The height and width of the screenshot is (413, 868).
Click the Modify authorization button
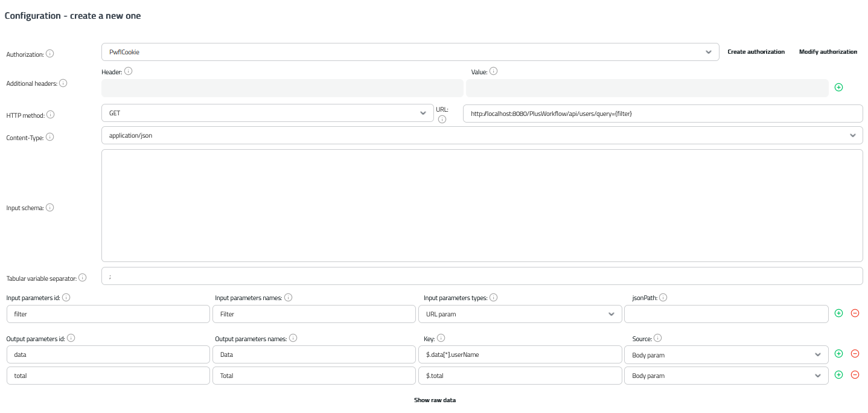click(x=828, y=52)
